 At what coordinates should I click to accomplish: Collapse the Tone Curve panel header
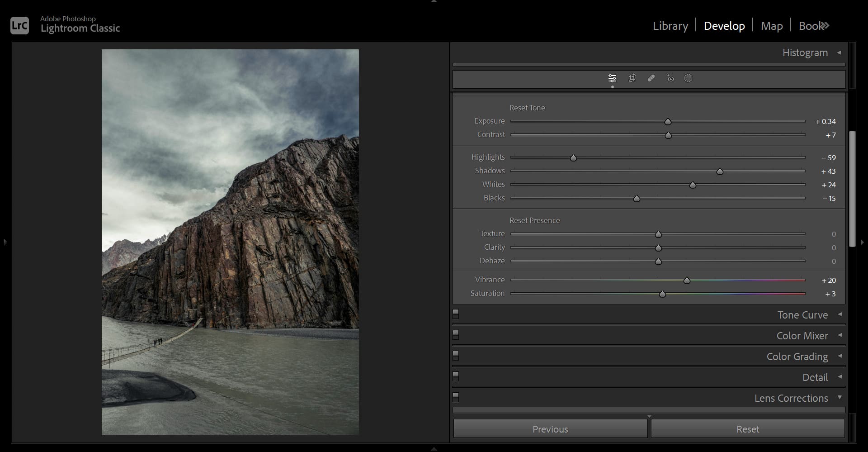(x=839, y=314)
